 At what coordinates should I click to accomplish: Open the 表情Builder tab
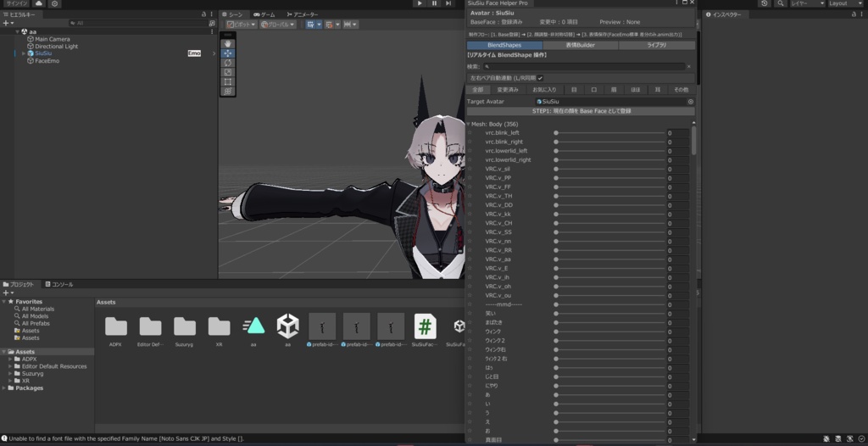coord(580,45)
